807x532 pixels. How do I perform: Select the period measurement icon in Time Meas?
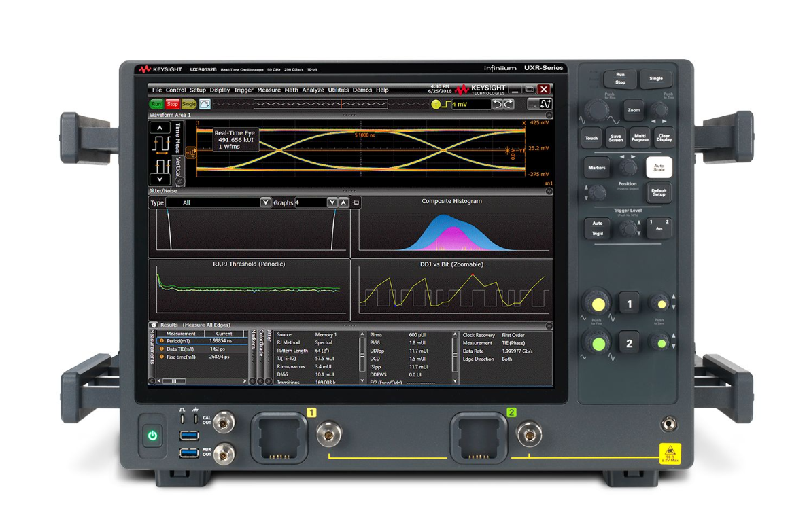tap(160, 145)
